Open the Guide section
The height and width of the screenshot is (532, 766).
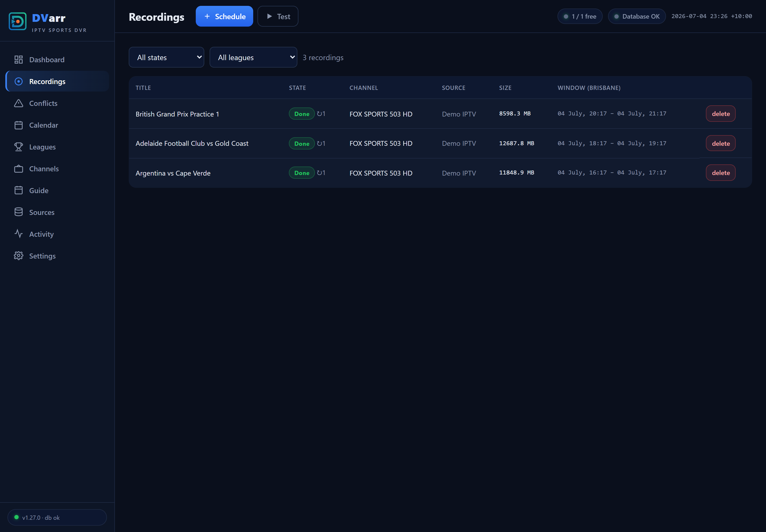pyautogui.click(x=57, y=190)
